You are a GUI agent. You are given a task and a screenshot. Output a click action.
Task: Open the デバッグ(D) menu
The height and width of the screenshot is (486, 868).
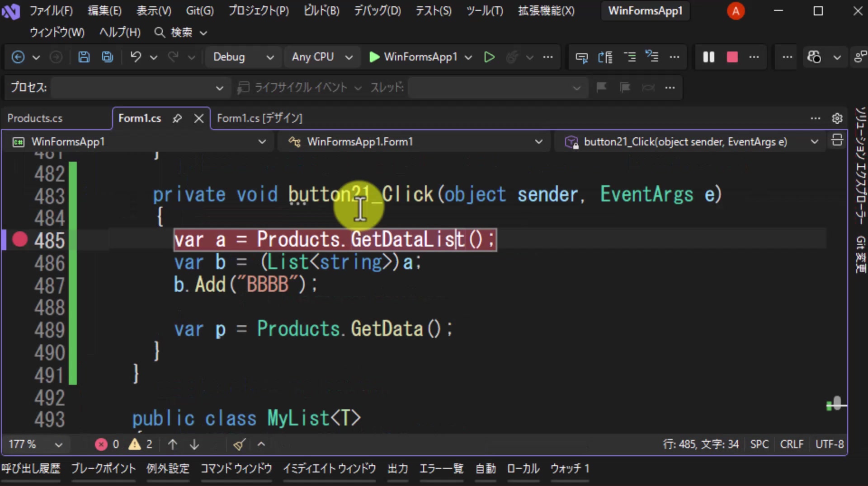[x=377, y=11]
